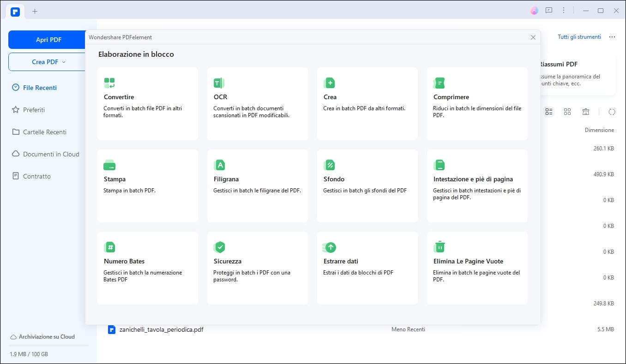The width and height of the screenshot is (626, 364).
Task: Click the OCR batch icon
Action: click(219, 83)
